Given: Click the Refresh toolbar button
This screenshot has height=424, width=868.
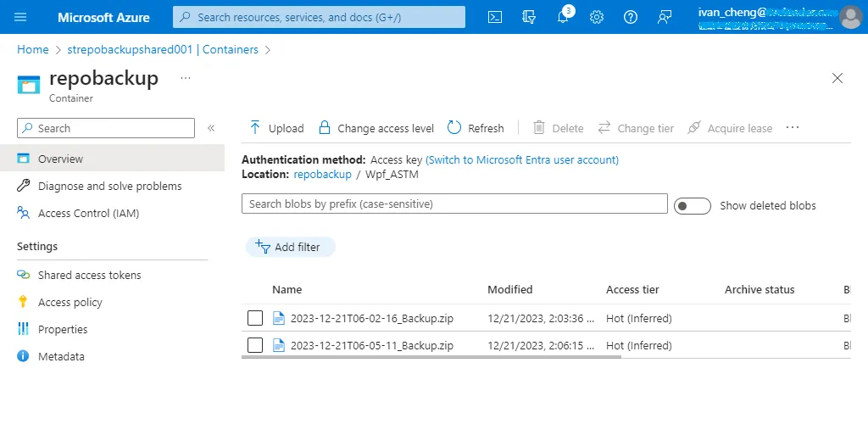Looking at the screenshot, I should click(x=476, y=128).
